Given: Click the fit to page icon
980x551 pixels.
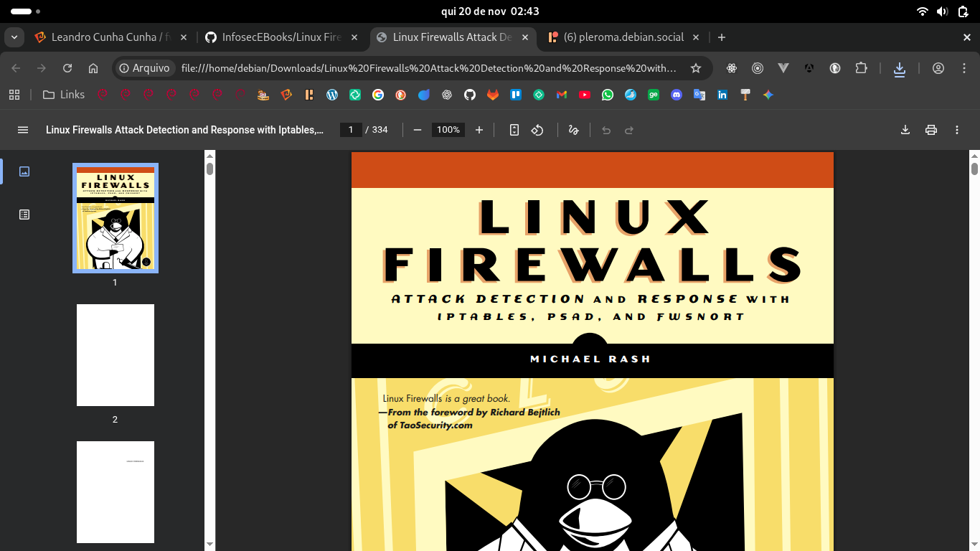Looking at the screenshot, I should pos(514,130).
